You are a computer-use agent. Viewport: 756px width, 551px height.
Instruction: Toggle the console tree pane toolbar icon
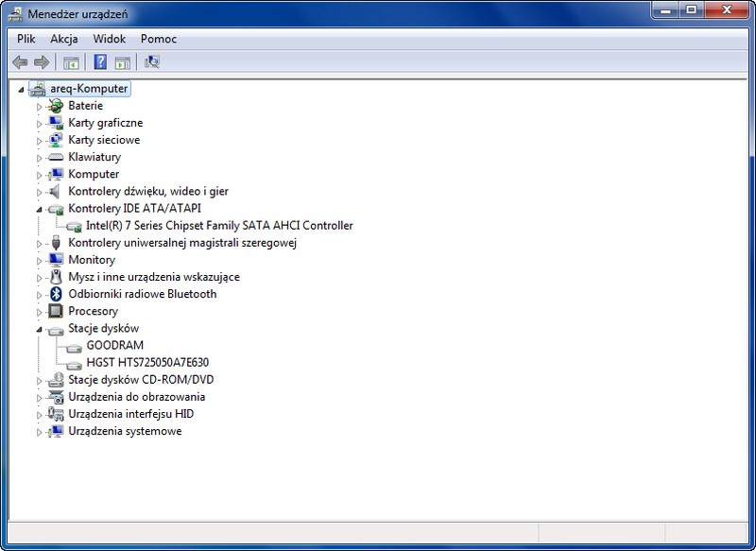tap(72, 62)
